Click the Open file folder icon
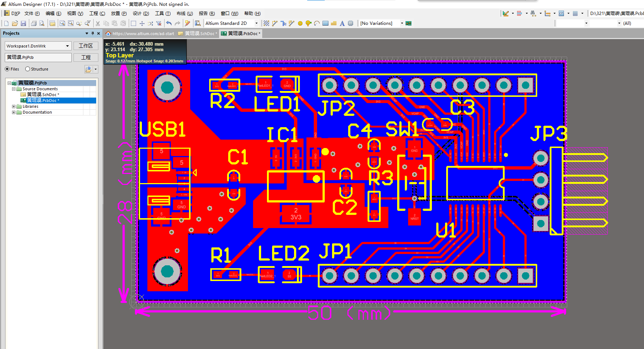This screenshot has height=349, width=644. click(x=15, y=23)
